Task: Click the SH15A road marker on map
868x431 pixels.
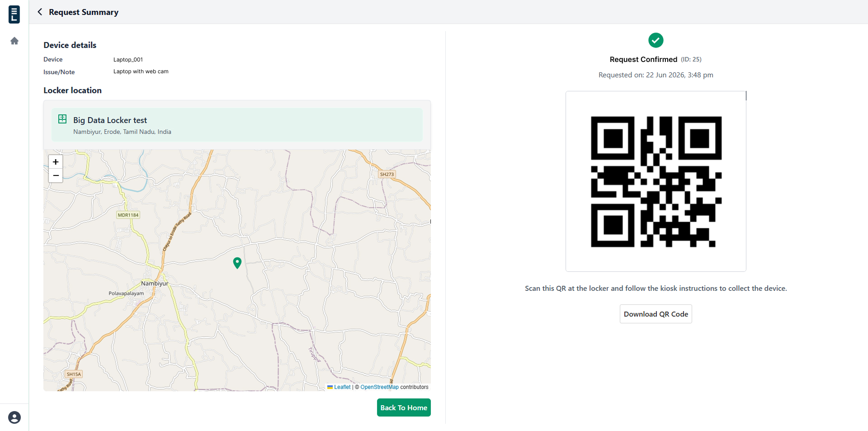Action: point(74,374)
